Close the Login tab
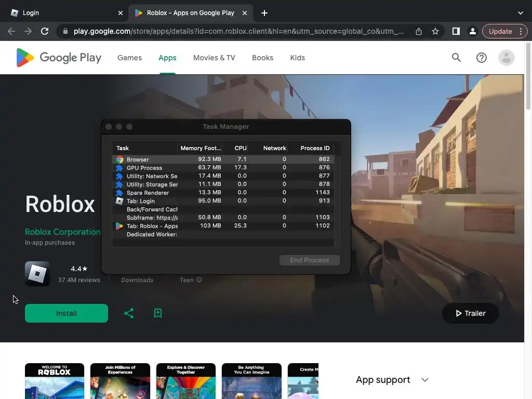Image resolution: width=532 pixels, height=399 pixels. tap(121, 13)
